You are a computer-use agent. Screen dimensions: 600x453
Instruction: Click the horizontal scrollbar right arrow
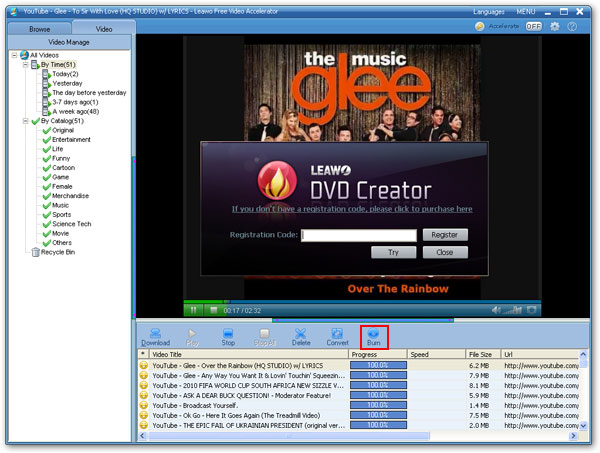tap(573, 435)
